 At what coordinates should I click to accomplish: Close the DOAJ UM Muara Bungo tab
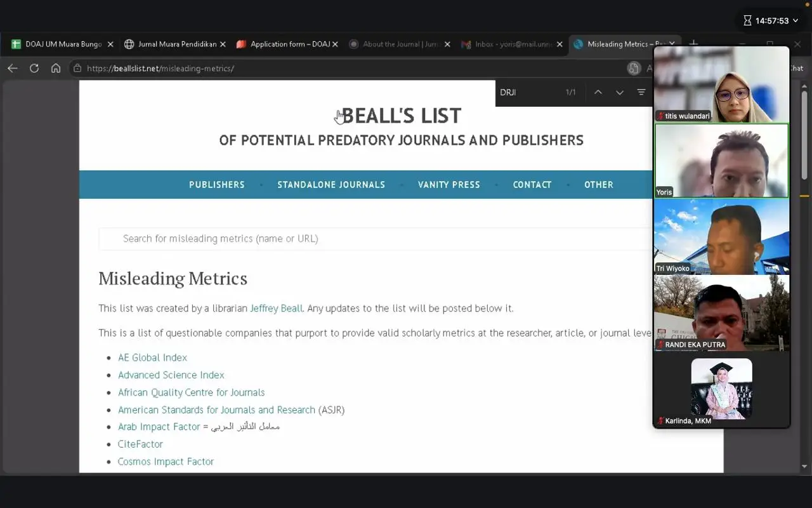[110, 44]
